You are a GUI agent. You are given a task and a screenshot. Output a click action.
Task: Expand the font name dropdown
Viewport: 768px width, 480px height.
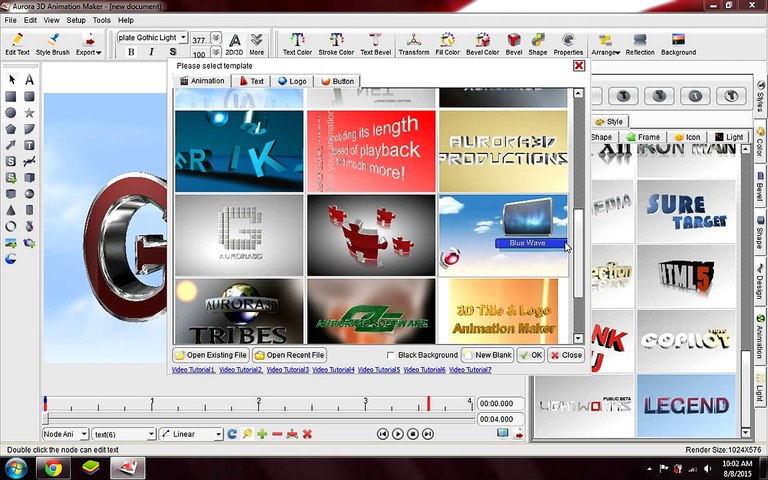click(x=183, y=37)
